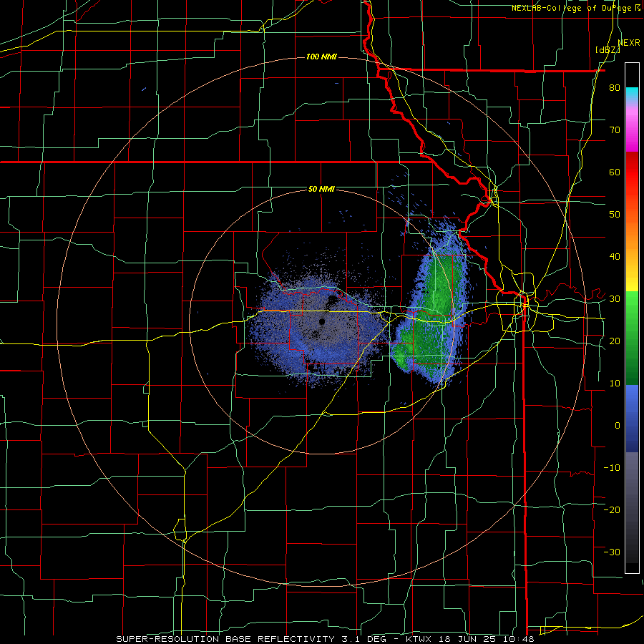644x644 pixels.
Task: Click the 30 value on the color scale
Action: tap(615, 299)
